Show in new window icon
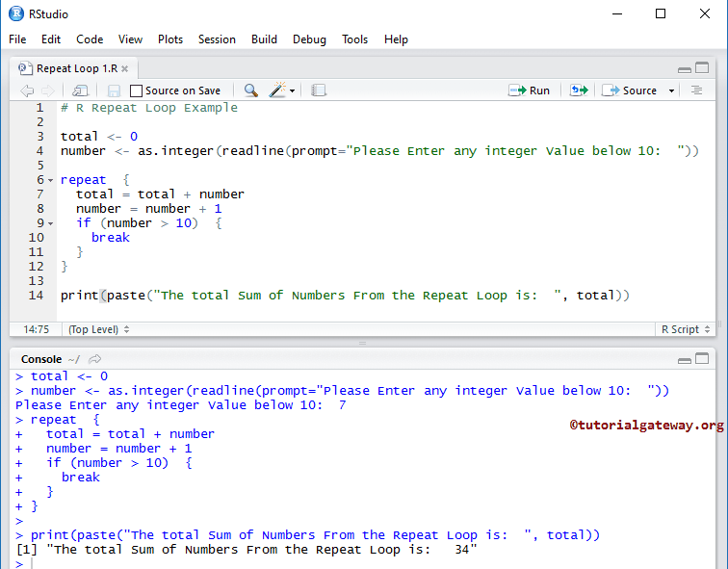 click(x=80, y=91)
